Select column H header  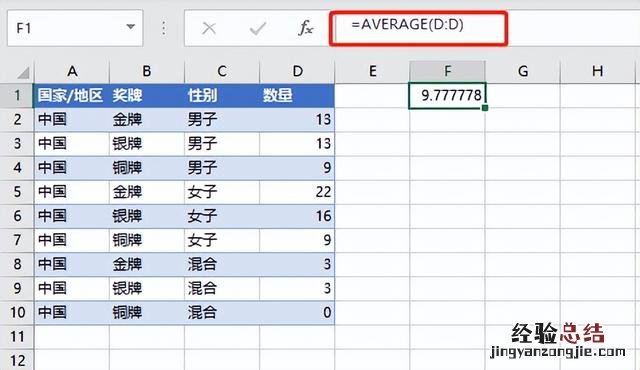point(598,72)
